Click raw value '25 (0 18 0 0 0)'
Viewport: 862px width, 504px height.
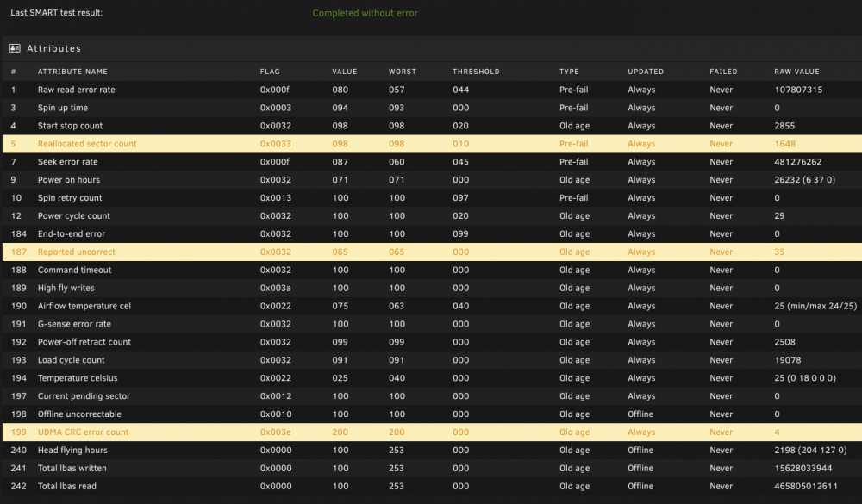(805, 378)
